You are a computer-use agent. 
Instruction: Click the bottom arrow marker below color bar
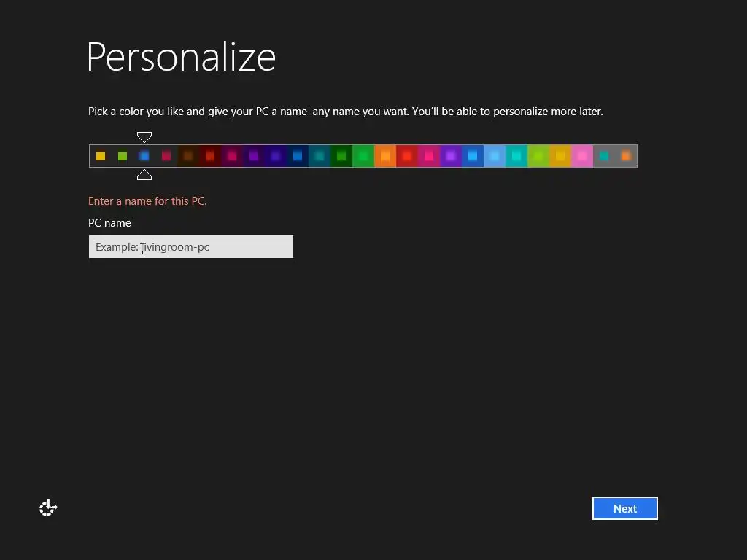point(144,175)
